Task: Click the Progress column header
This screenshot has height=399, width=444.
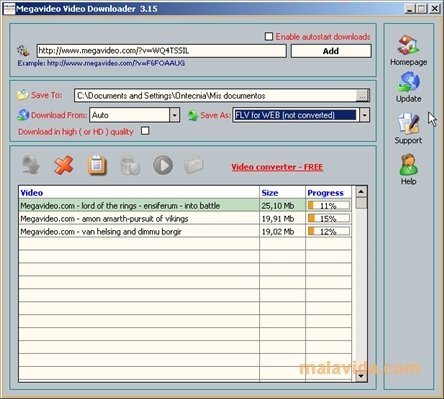Action: tap(329, 193)
